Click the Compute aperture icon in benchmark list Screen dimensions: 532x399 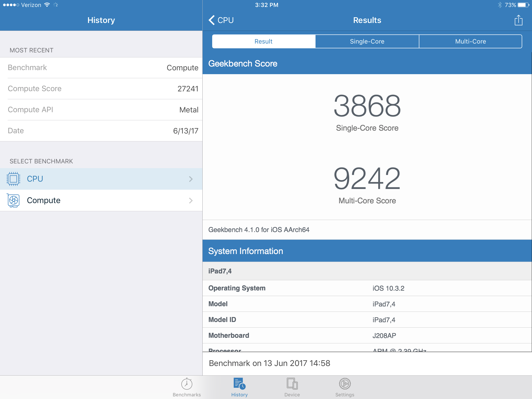point(13,200)
